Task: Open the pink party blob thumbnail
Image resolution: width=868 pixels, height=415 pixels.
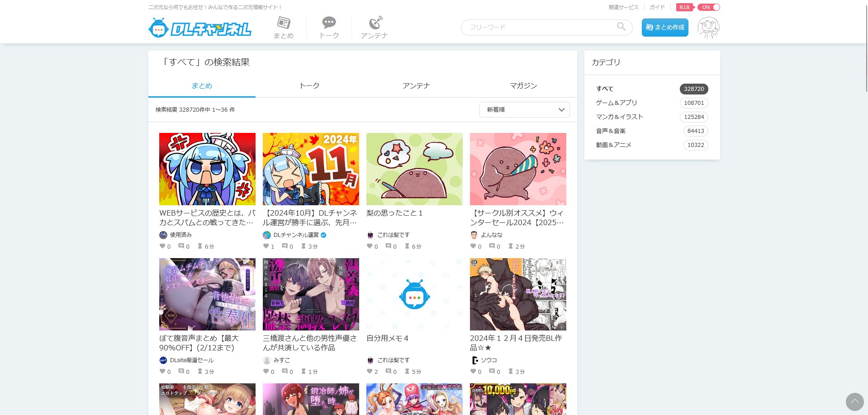Action: 518,169
